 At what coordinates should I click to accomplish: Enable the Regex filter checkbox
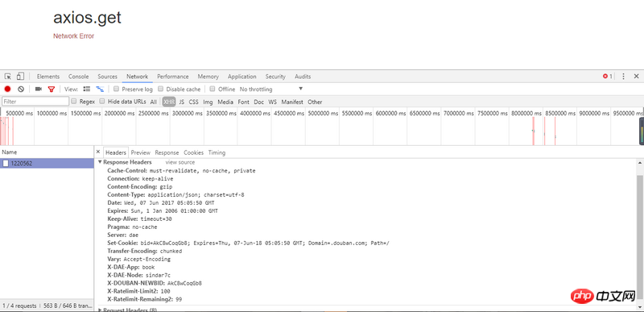[74, 101]
